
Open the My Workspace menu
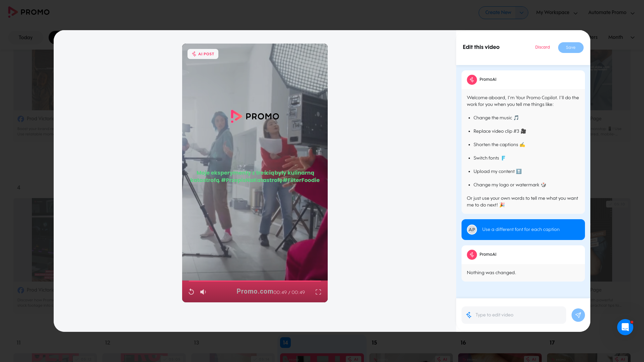(557, 13)
